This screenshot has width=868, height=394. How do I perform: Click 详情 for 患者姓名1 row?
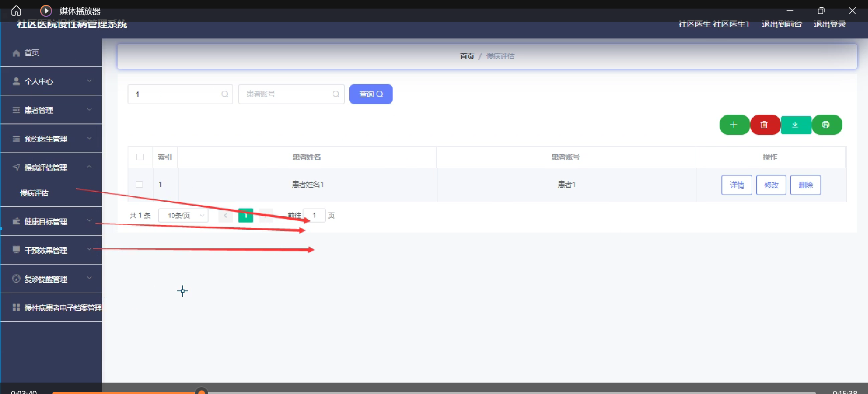tap(737, 185)
